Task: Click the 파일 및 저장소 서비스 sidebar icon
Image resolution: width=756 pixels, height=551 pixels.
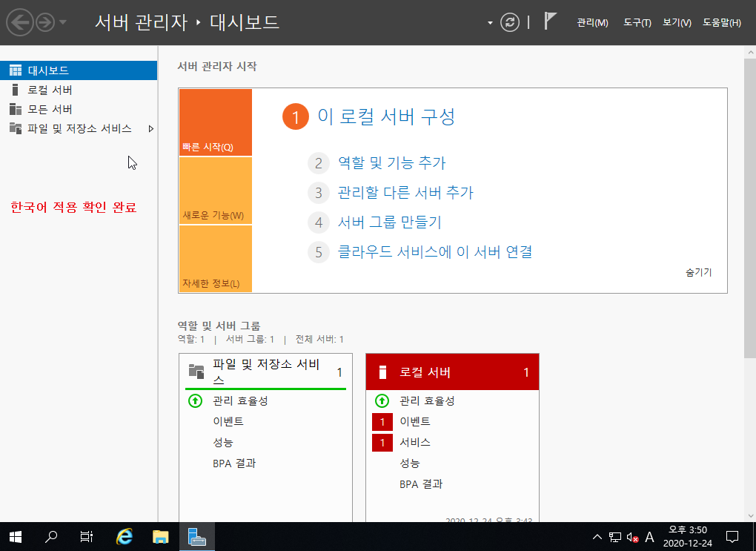Action: (16, 128)
